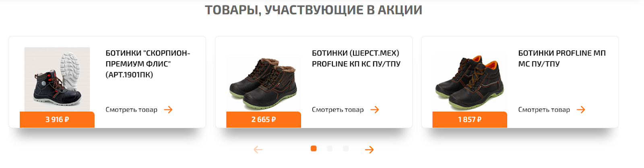The height and width of the screenshot is (168, 644).
Task: Click orange arrow beside Скорпион-Премиум Флис link
Action: click(168, 110)
